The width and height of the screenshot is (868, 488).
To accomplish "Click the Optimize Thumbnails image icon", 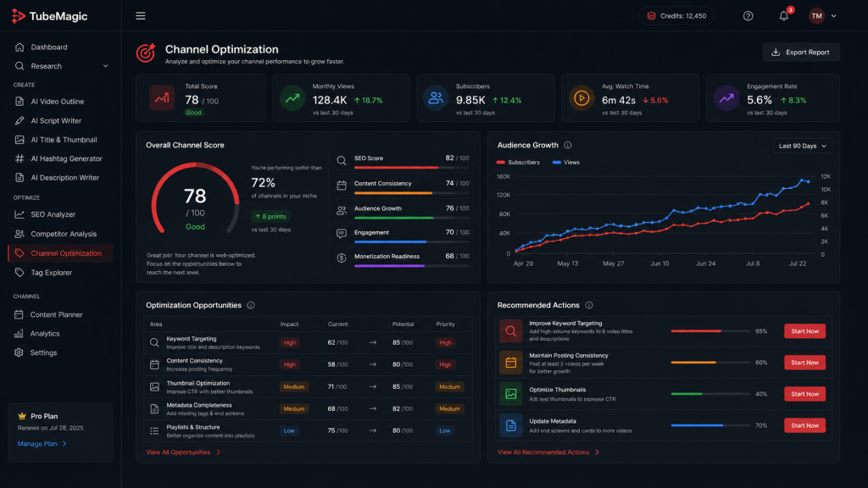I will tap(510, 394).
